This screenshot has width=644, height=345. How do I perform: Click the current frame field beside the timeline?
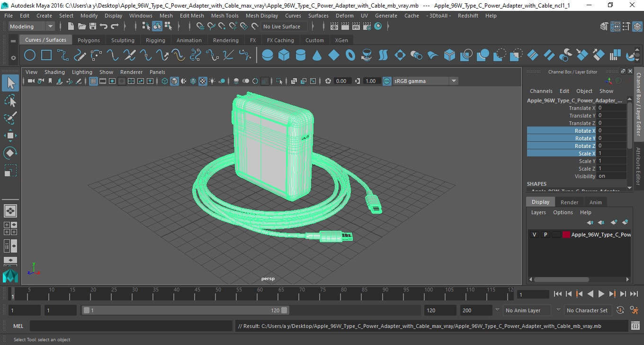(x=533, y=294)
